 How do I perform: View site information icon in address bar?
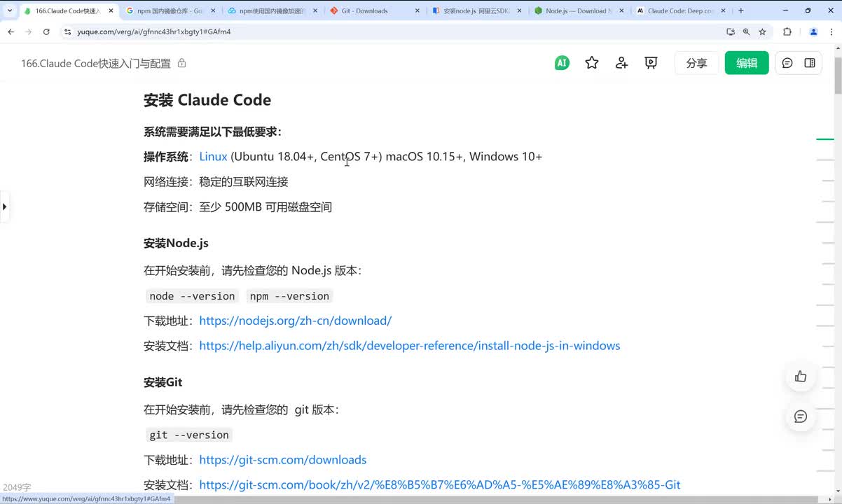(x=68, y=32)
